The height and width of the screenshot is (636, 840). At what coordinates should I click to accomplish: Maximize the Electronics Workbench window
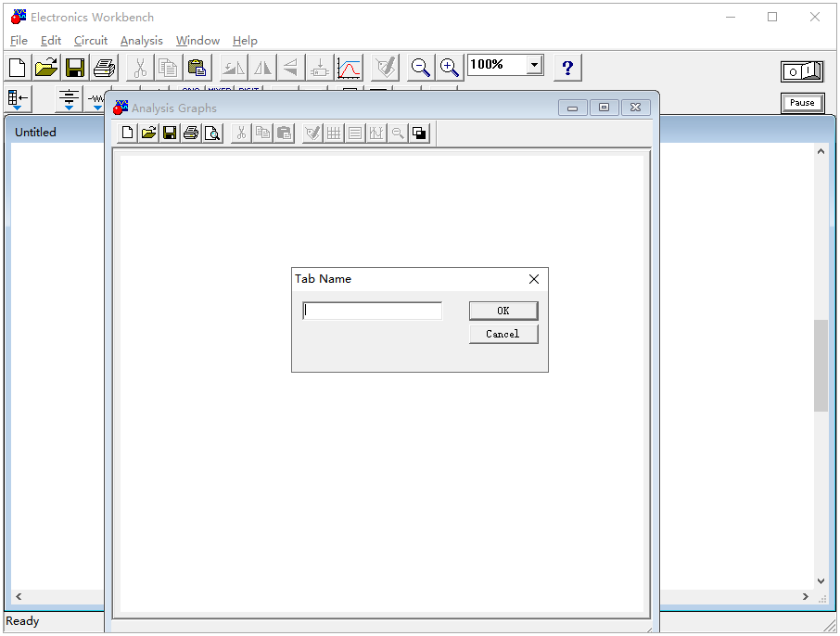point(772,17)
